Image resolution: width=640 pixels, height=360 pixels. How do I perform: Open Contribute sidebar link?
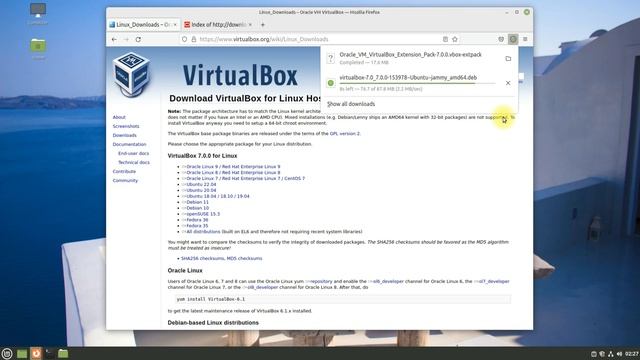[x=124, y=171]
